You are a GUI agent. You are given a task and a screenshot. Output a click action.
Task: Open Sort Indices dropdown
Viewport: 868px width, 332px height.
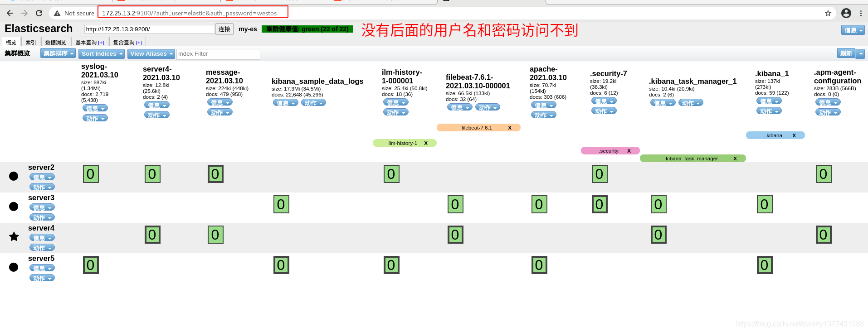pos(102,53)
